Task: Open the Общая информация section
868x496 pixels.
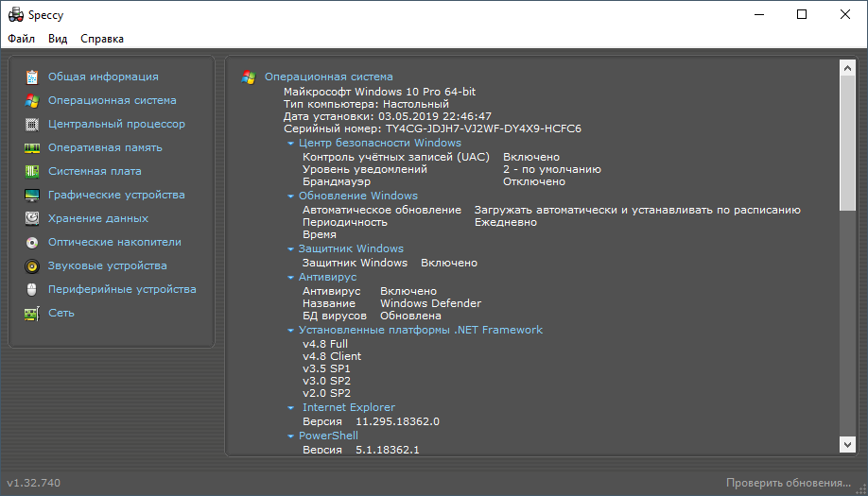Action: click(x=103, y=77)
